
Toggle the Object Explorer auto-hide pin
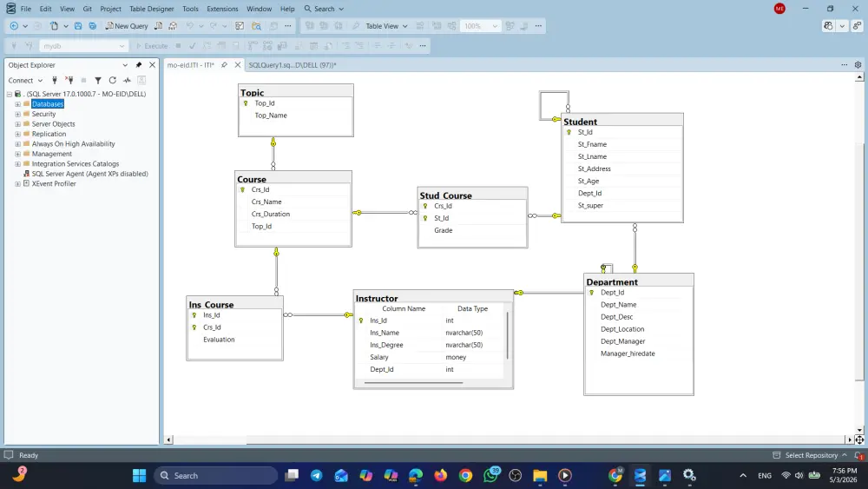[138, 65]
